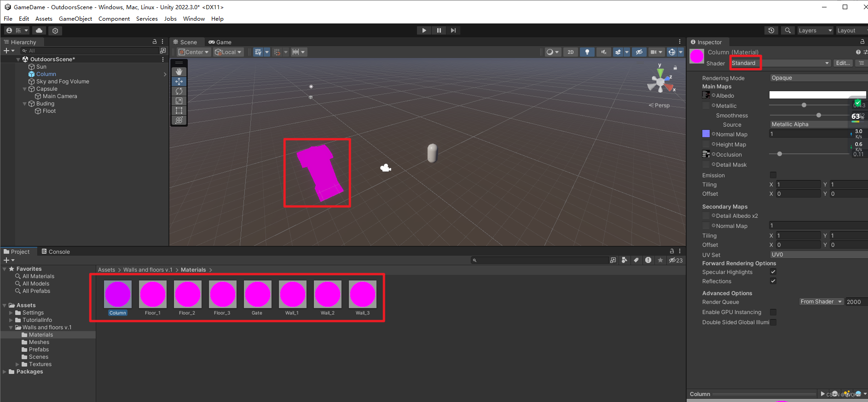Click the shader Edit... button

click(x=843, y=63)
